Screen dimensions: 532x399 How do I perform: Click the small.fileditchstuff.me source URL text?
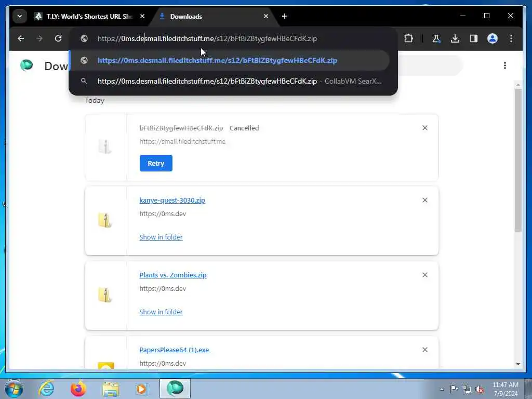click(x=182, y=141)
